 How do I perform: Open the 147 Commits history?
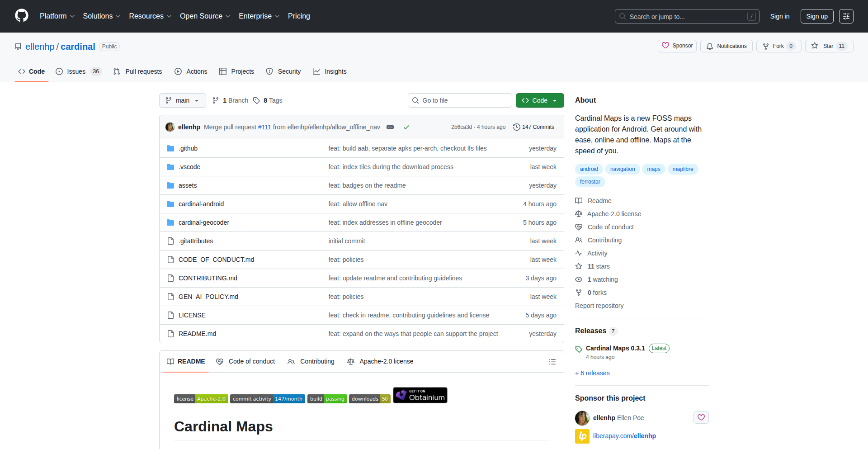coord(534,127)
